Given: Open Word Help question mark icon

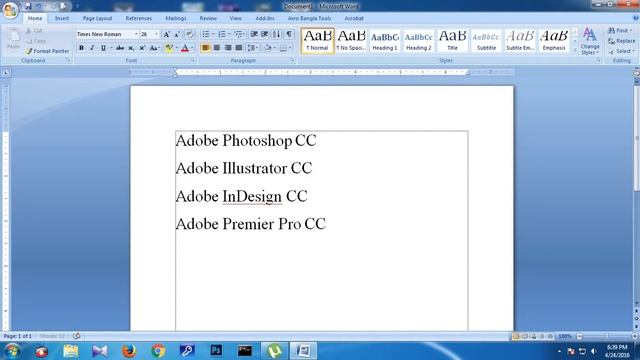Looking at the screenshot, I should (x=636, y=18).
